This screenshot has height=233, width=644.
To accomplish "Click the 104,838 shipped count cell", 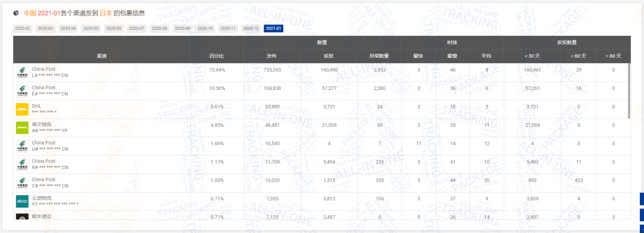I will click(271, 88).
